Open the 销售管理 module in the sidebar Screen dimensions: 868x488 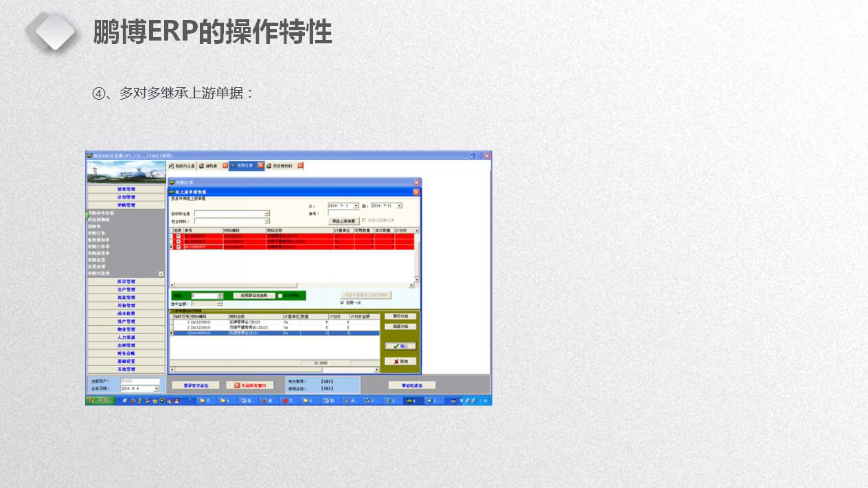126,189
